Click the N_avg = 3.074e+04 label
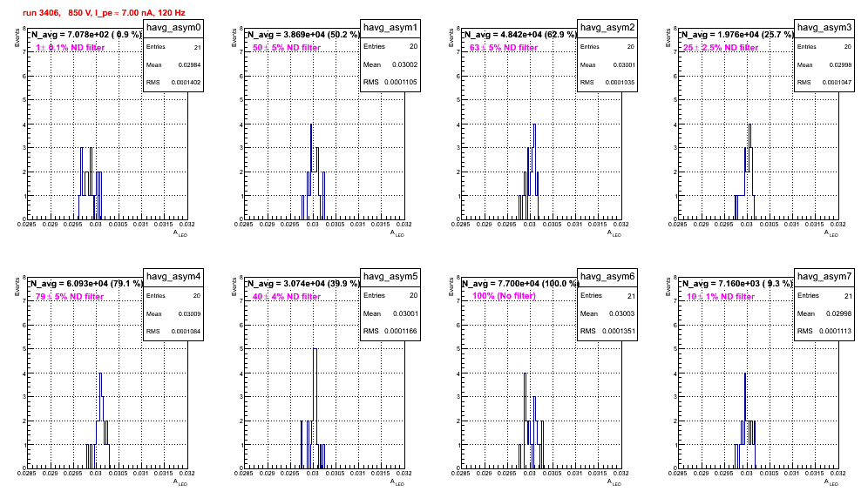This screenshot has width=868, height=498. tap(302, 283)
